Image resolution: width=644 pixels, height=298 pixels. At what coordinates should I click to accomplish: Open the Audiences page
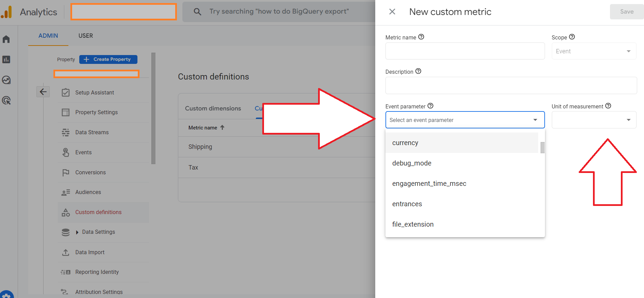pyautogui.click(x=88, y=192)
